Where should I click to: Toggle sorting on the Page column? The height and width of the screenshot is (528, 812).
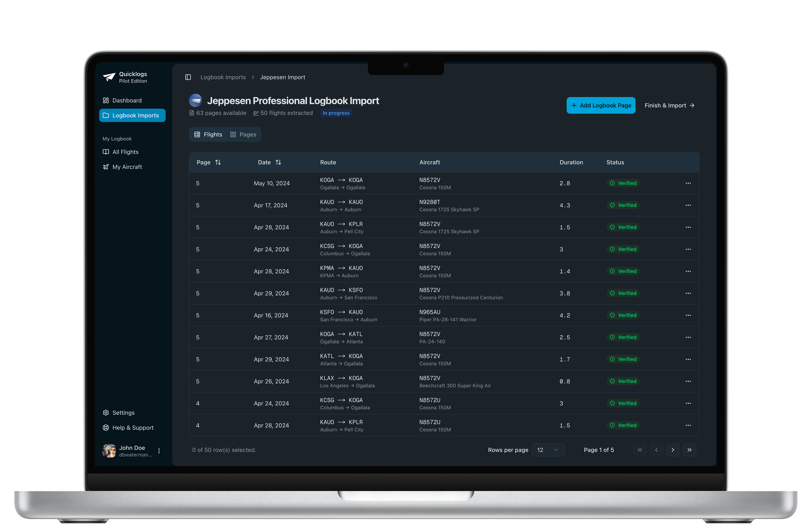tap(218, 162)
